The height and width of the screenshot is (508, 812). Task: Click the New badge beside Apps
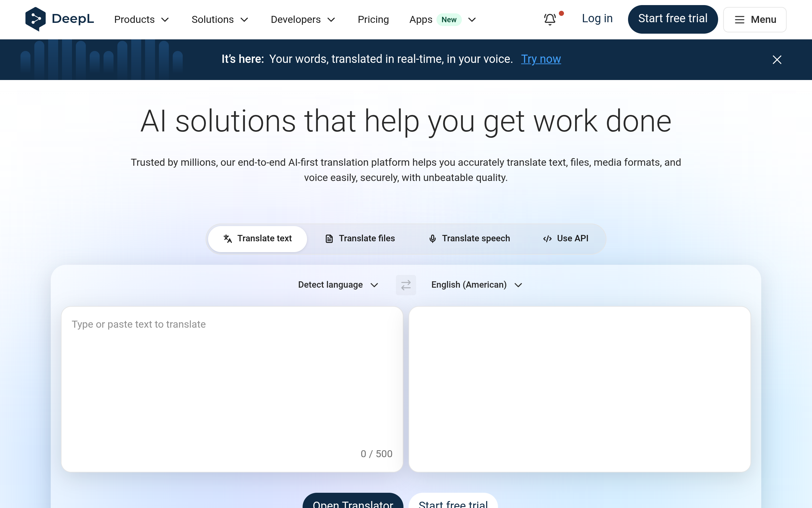(449, 19)
